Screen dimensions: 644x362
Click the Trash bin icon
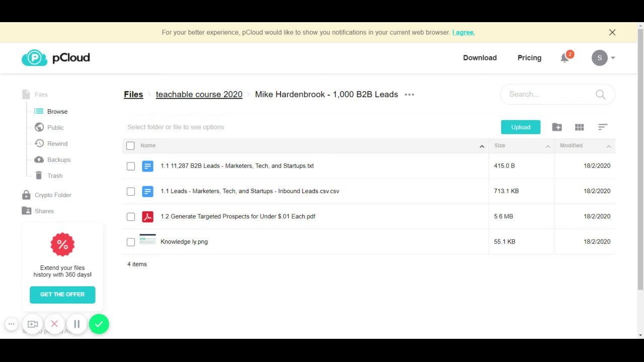(39, 175)
